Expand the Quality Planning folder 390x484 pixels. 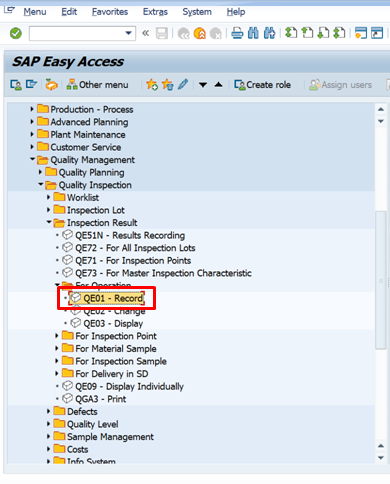pos(40,172)
